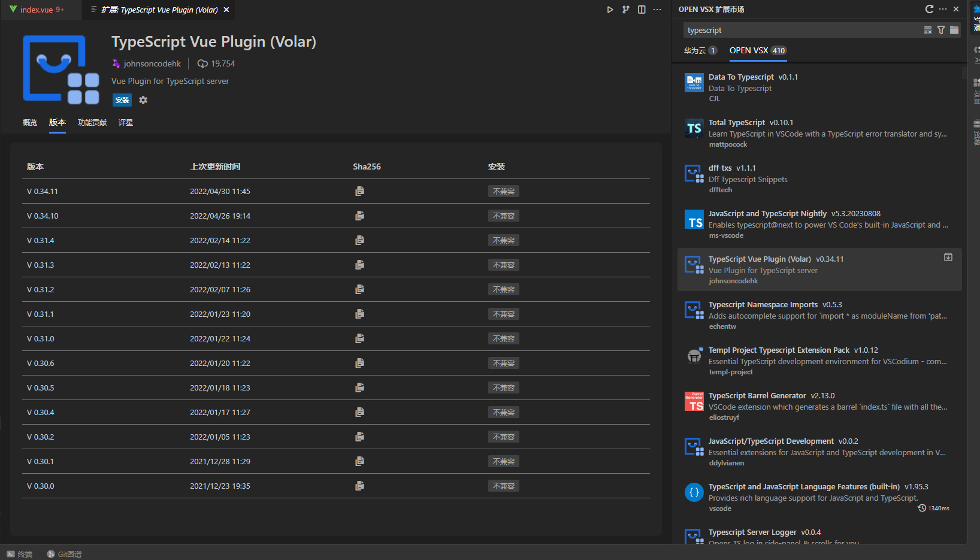This screenshot has width=980, height=560.
Task: Open the 终端 terminal panel
Action: tap(20, 554)
